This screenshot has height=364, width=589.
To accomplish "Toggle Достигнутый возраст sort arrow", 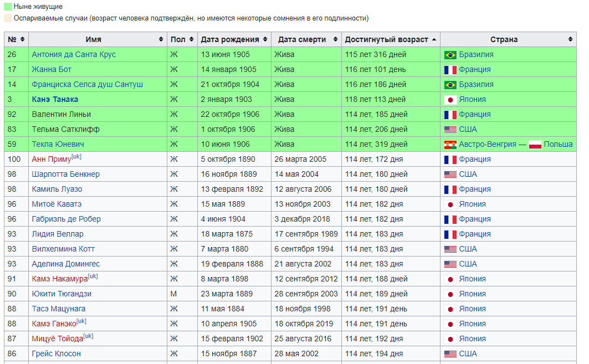I will click(x=434, y=39).
